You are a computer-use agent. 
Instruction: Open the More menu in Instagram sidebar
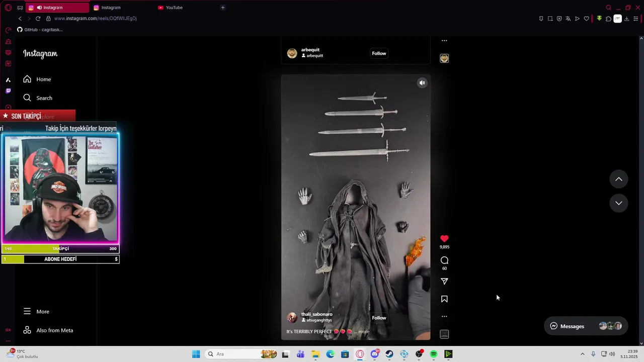[36, 312]
